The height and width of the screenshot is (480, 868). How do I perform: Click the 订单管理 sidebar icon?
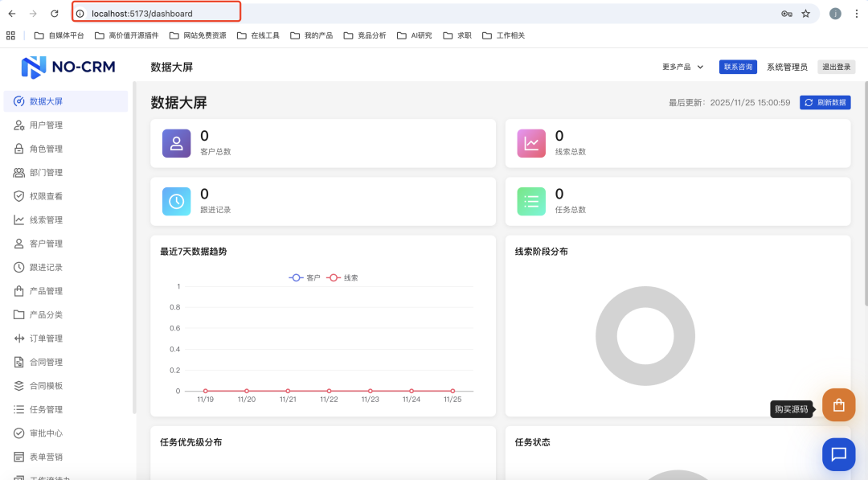[x=18, y=338]
